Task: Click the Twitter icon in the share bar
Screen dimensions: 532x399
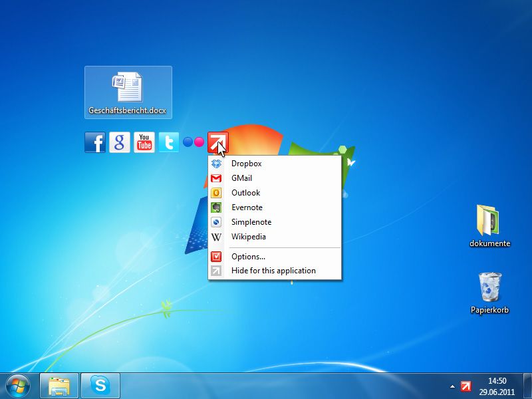Action: tap(169, 142)
